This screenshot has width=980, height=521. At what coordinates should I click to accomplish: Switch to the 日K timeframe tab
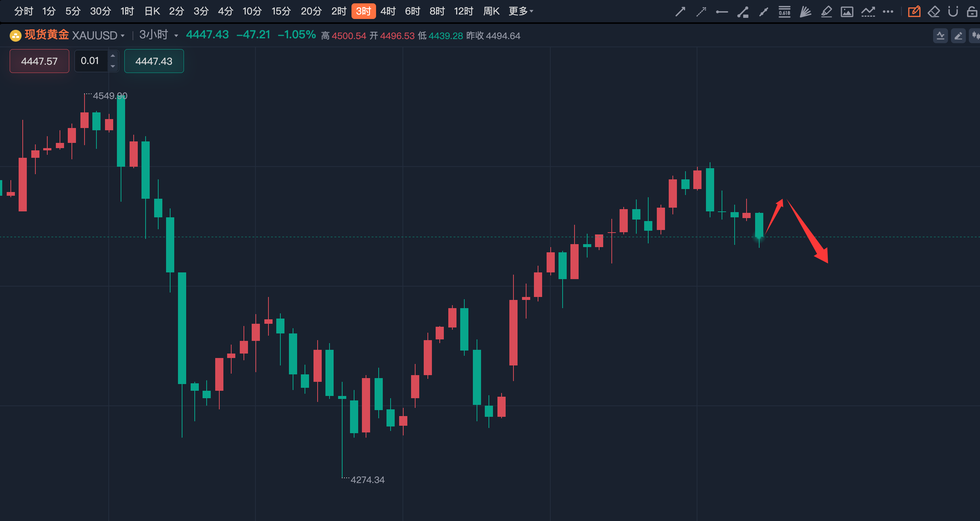[x=152, y=12]
